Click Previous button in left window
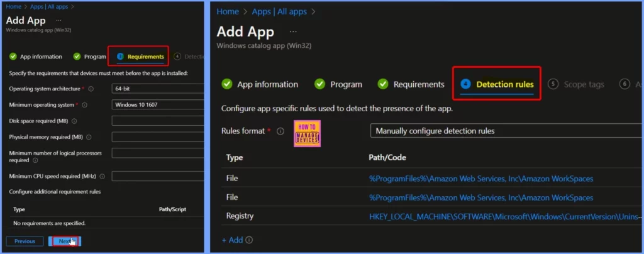 [x=25, y=241]
